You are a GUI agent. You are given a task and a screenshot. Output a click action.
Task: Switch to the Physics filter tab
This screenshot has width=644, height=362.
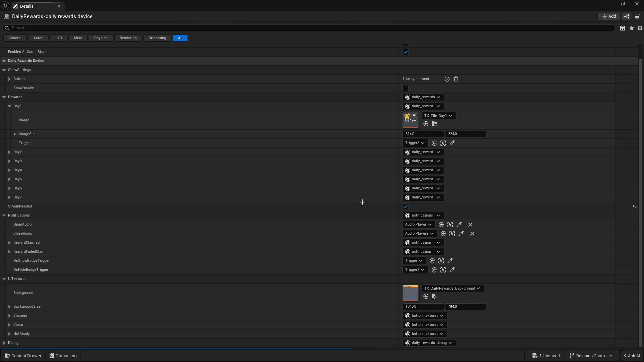tap(101, 38)
